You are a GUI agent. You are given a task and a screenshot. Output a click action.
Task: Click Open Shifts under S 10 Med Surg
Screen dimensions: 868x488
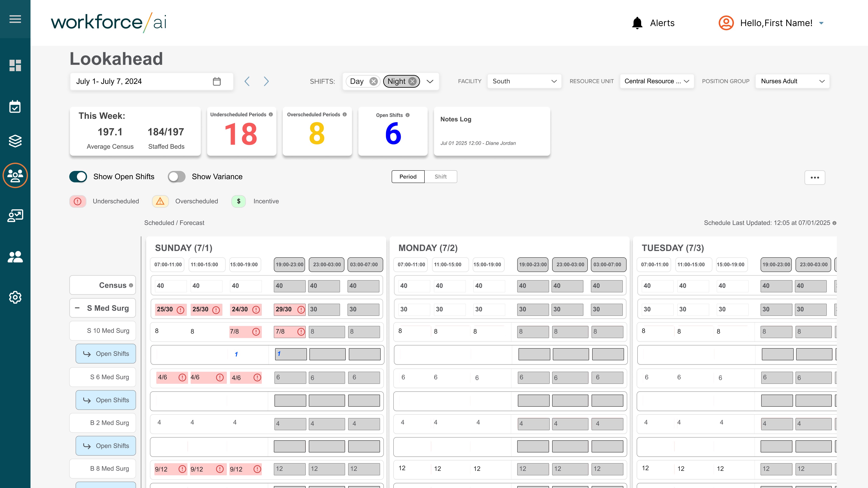point(106,354)
